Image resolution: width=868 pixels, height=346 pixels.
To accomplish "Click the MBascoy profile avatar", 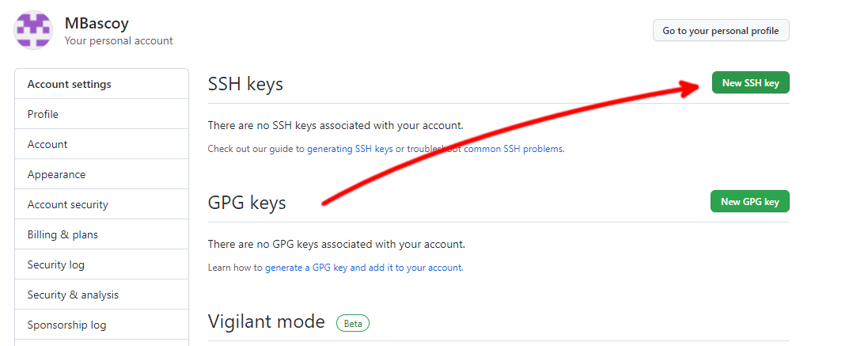I will pos(34,31).
